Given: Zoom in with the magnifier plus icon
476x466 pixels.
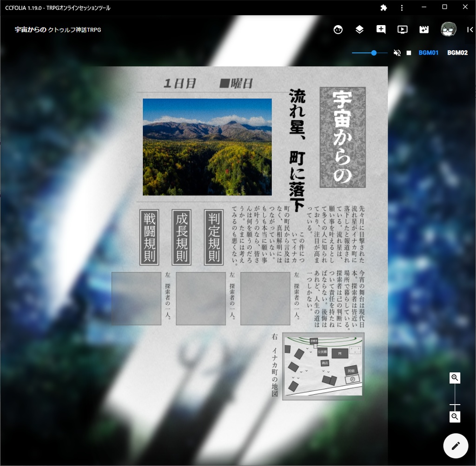Looking at the screenshot, I should coord(455,378).
